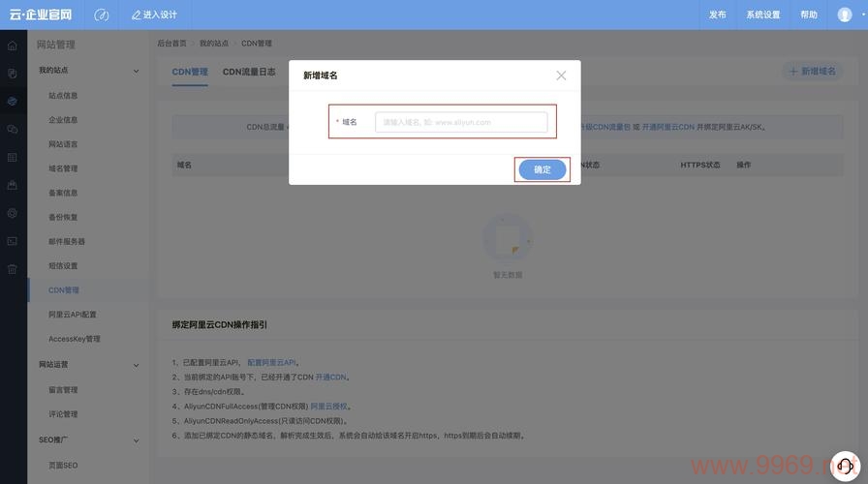Viewport: 868px width, 484px height.
Task: Collapse the 我的站点 section chevron
Action: pyautogui.click(x=137, y=71)
